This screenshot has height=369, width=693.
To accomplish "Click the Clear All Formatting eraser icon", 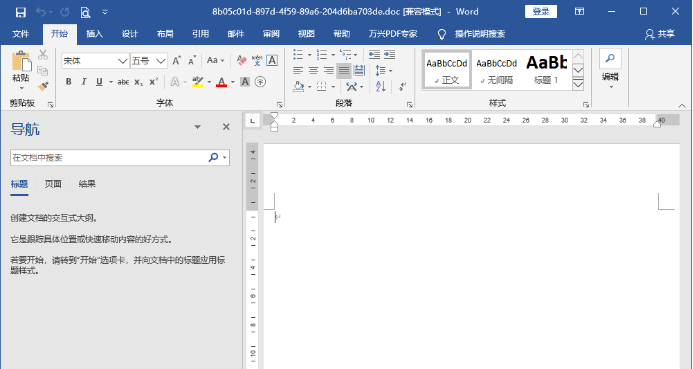I will [241, 61].
